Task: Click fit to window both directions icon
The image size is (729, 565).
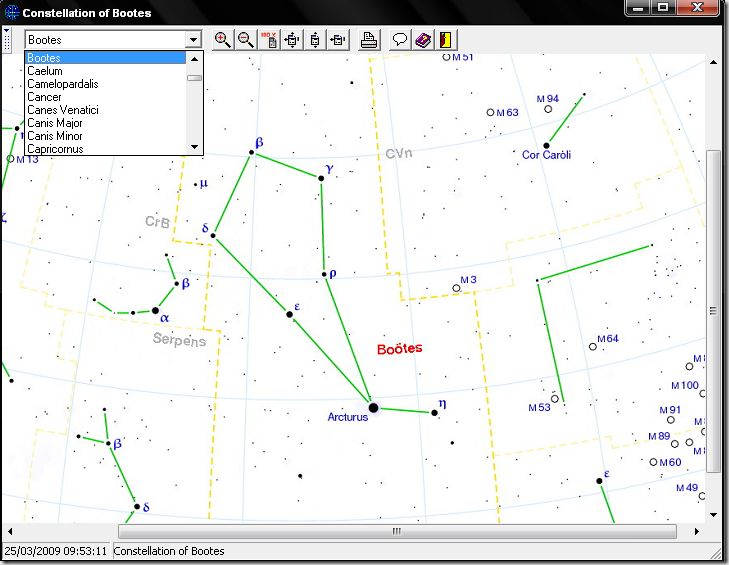Action: click(x=292, y=40)
